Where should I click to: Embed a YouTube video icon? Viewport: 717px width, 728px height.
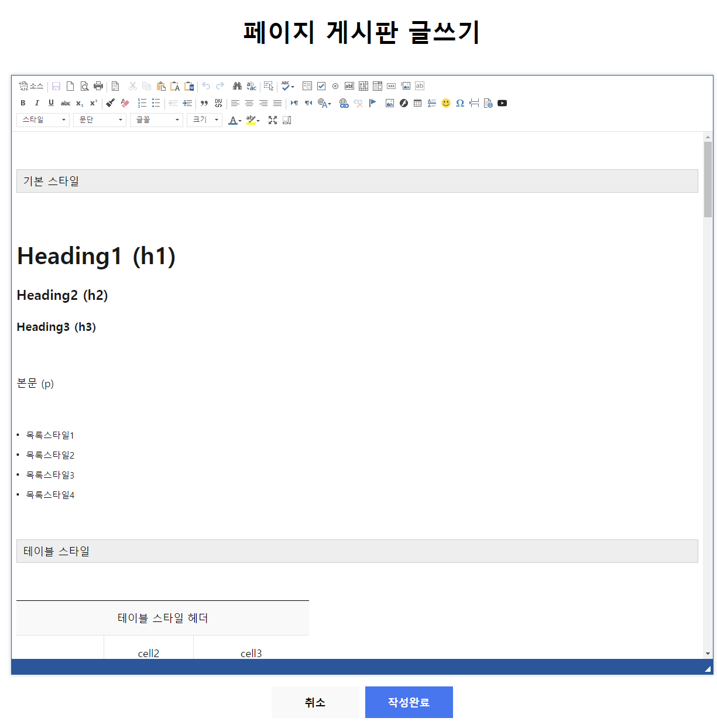click(502, 103)
